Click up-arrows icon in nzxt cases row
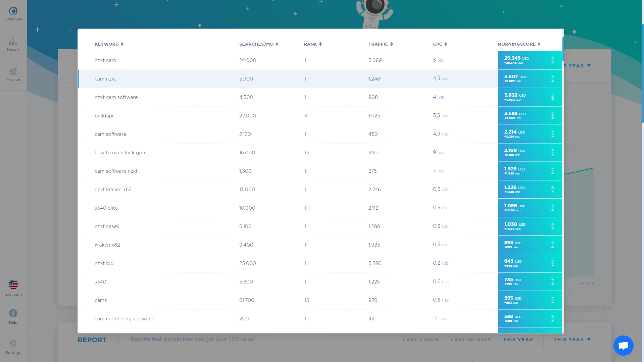644x362 pixels. 553,226
